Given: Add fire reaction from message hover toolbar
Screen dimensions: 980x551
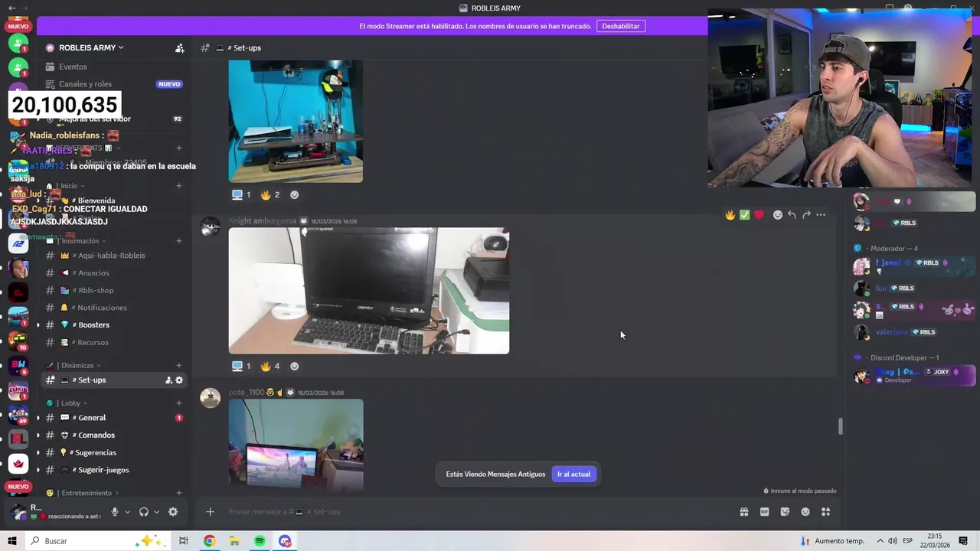Looking at the screenshot, I should click(730, 215).
